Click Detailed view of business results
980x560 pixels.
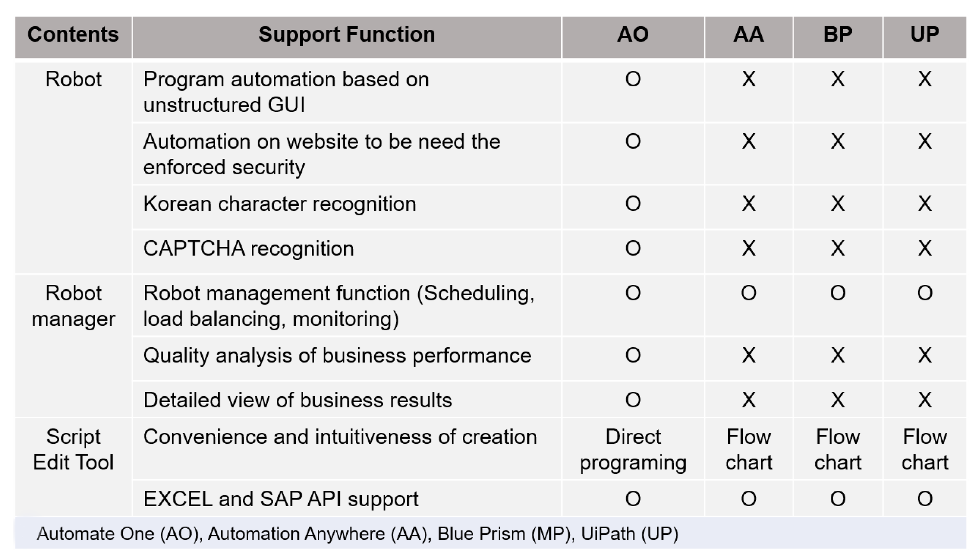coord(297,400)
